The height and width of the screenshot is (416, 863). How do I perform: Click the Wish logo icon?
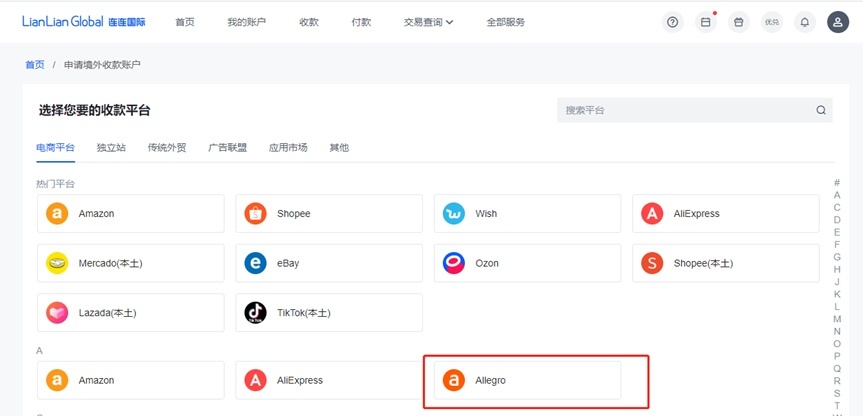(x=454, y=214)
